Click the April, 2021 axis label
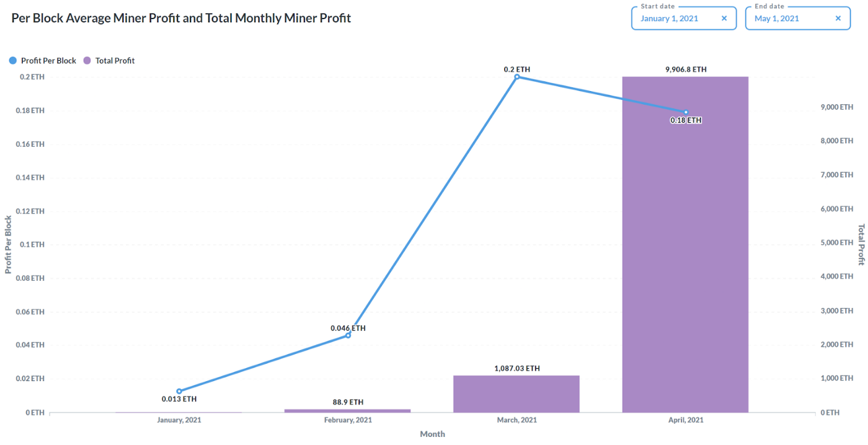 pyautogui.click(x=685, y=420)
